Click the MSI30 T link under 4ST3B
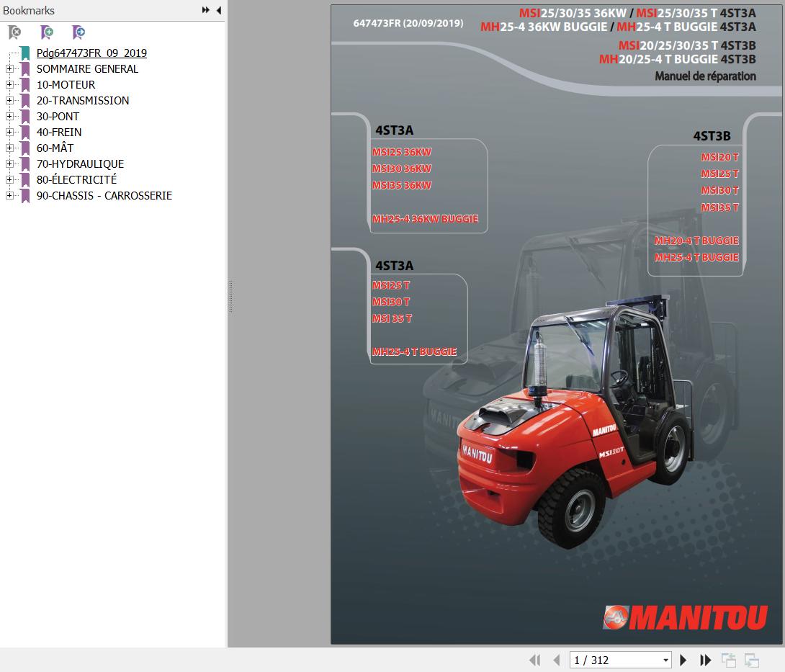This screenshot has height=672, width=785. click(x=720, y=190)
